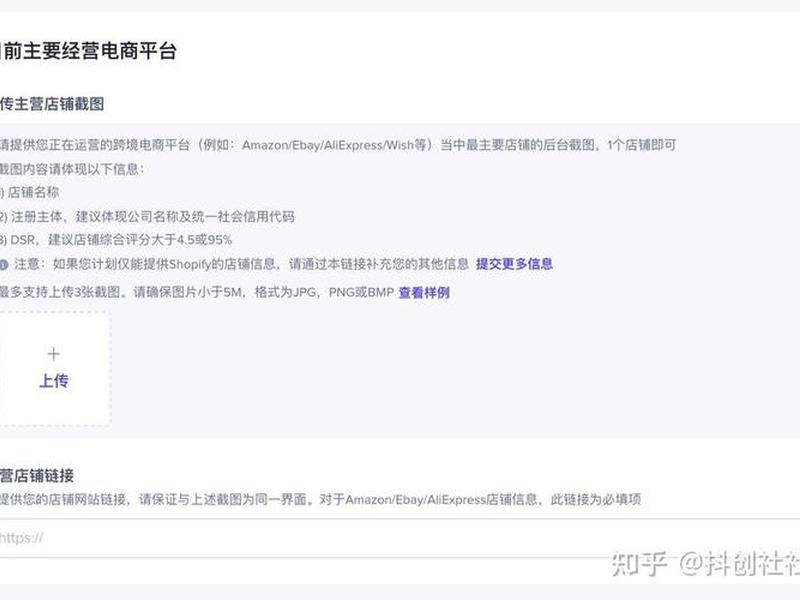
Task: Open the 提交更多信息 link
Action: pos(514,264)
